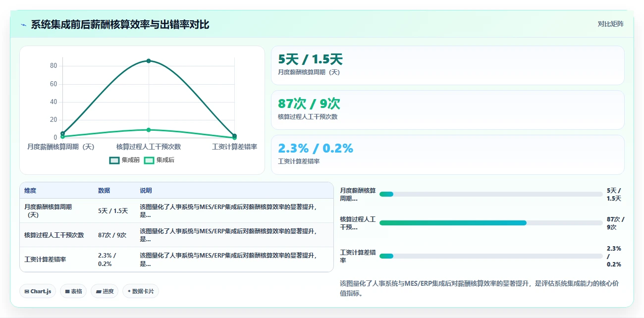Click y-axis tick label 40
This screenshot has height=318, width=644.
pyautogui.click(x=54, y=102)
